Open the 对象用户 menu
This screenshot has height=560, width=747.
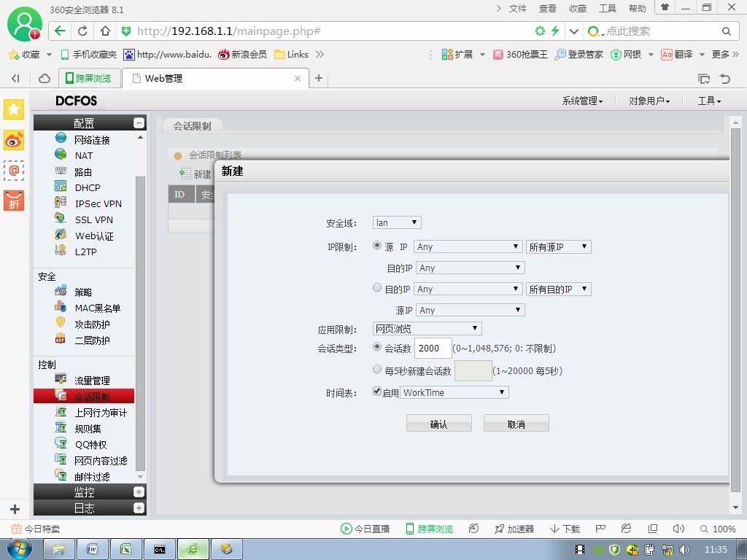click(x=649, y=101)
